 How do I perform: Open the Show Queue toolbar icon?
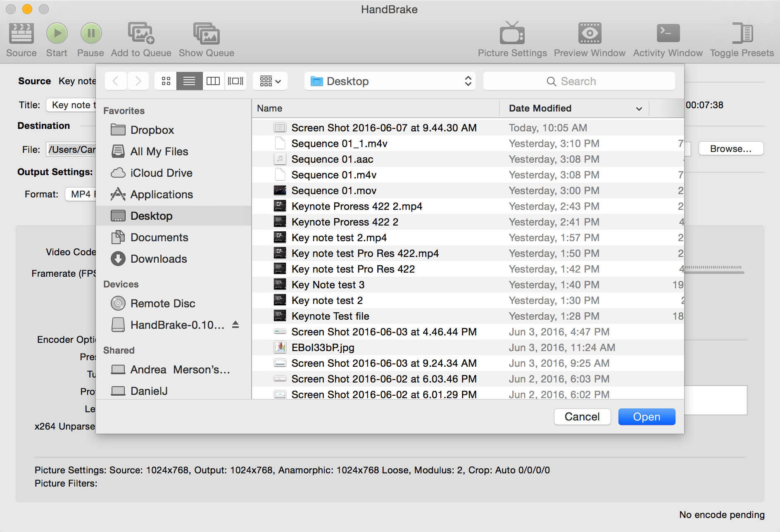click(206, 33)
